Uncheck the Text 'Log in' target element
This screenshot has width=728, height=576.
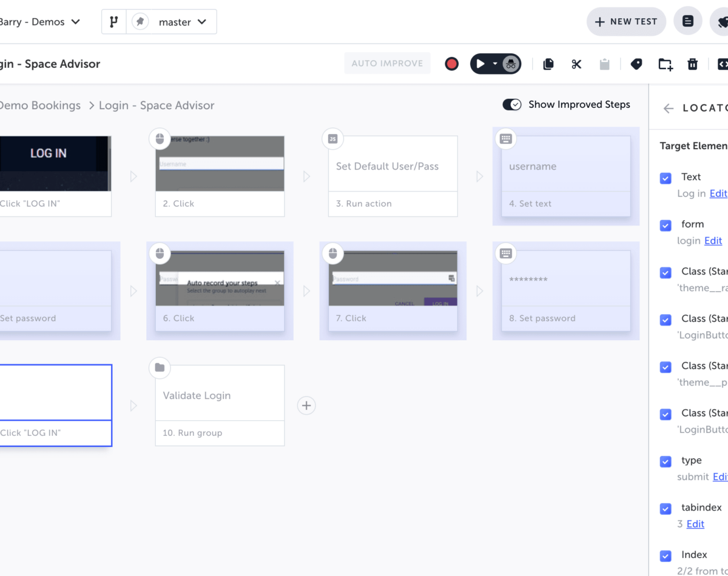tap(666, 178)
